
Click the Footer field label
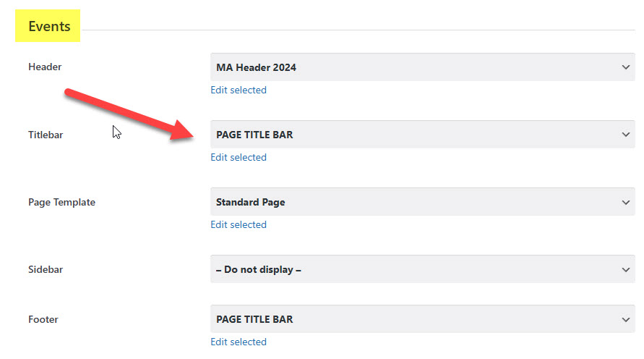coord(43,319)
